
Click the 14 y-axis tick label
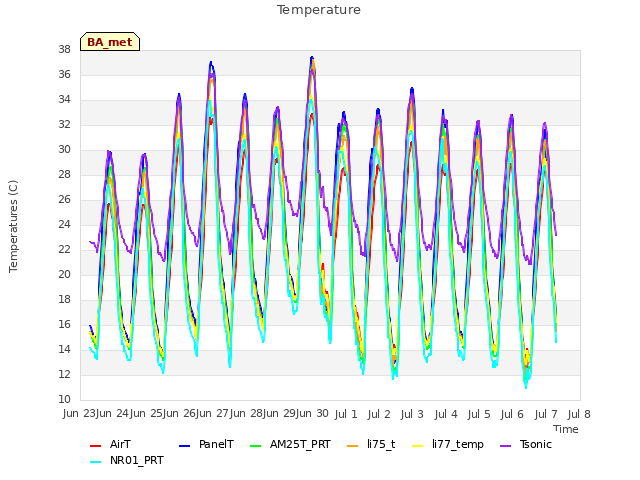coord(64,349)
